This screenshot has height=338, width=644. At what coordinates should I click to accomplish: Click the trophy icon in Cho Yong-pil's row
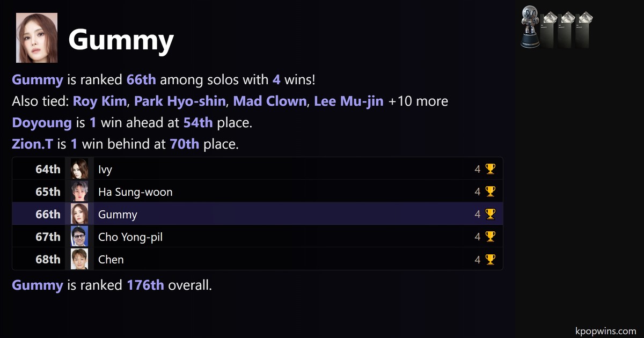click(x=490, y=237)
